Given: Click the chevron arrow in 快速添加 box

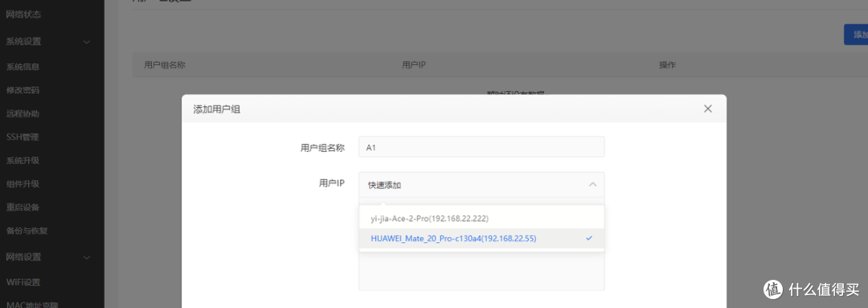Looking at the screenshot, I should tap(592, 184).
